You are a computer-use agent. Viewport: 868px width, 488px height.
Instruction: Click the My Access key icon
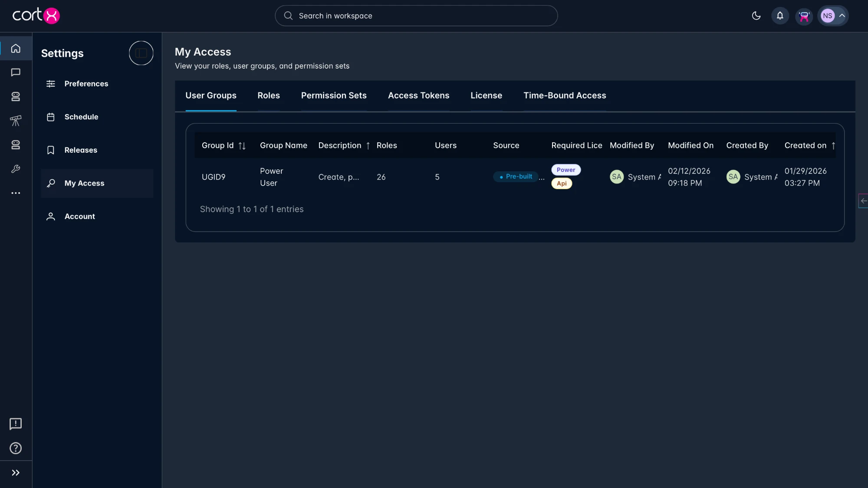(51, 183)
